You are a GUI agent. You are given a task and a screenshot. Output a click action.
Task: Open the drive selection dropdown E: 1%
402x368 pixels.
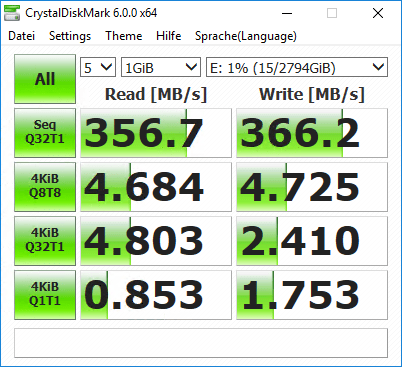[297, 67]
